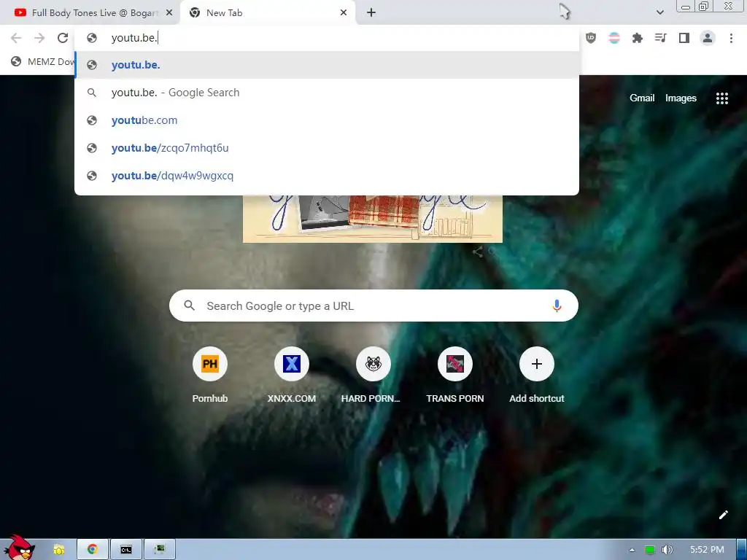Select the New Tab tab
The width and height of the screenshot is (747, 560).
[268, 13]
